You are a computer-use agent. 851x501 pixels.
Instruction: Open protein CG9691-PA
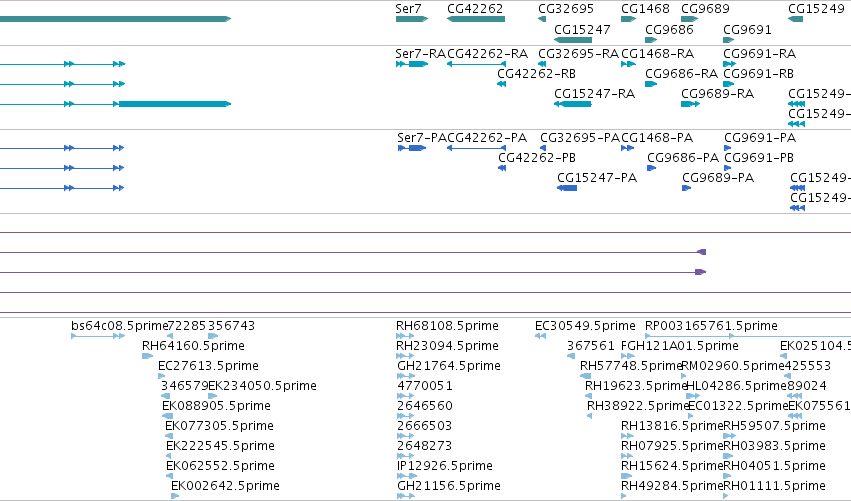tap(760, 138)
